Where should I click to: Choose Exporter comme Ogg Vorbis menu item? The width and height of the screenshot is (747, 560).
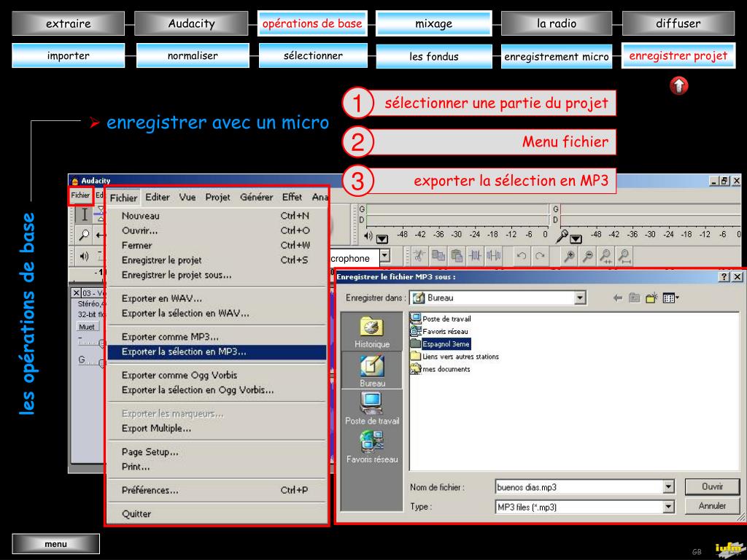217,376
